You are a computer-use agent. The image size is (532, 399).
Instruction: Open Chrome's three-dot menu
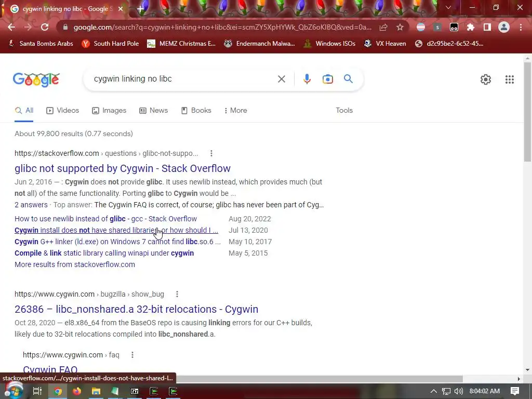(x=521, y=27)
